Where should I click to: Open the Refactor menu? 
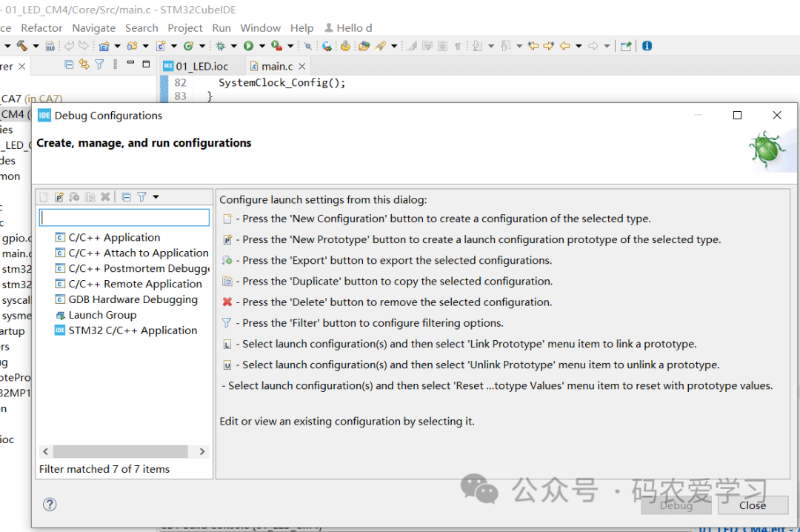tap(41, 28)
